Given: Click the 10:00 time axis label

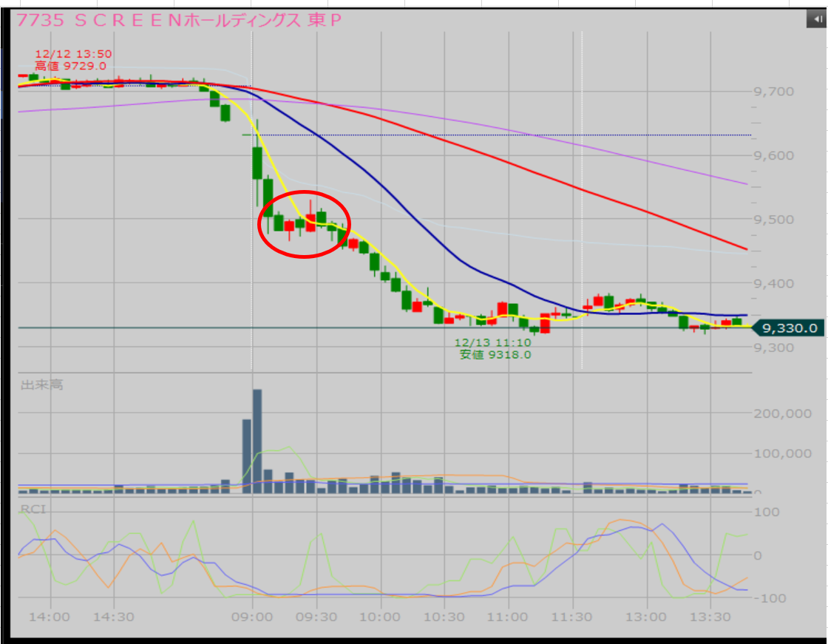Looking at the screenshot, I should click(x=380, y=617).
